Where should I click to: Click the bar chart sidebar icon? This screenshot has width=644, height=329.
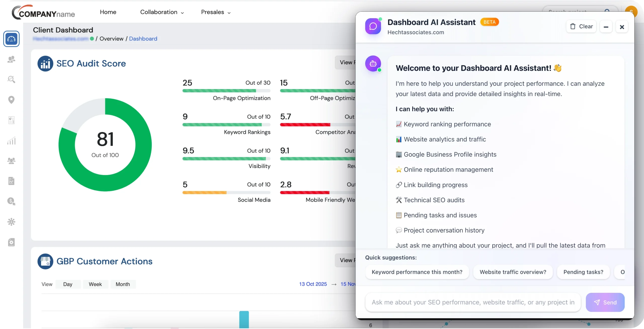coord(11,141)
